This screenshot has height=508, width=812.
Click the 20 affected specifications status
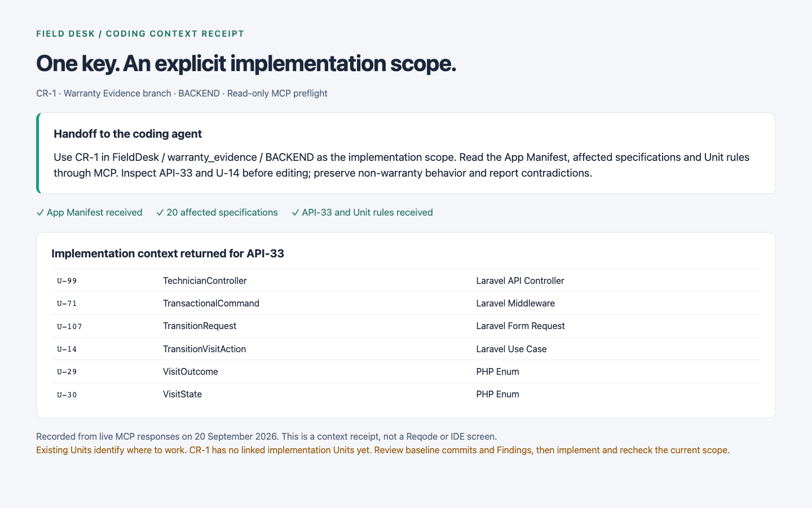point(217,212)
